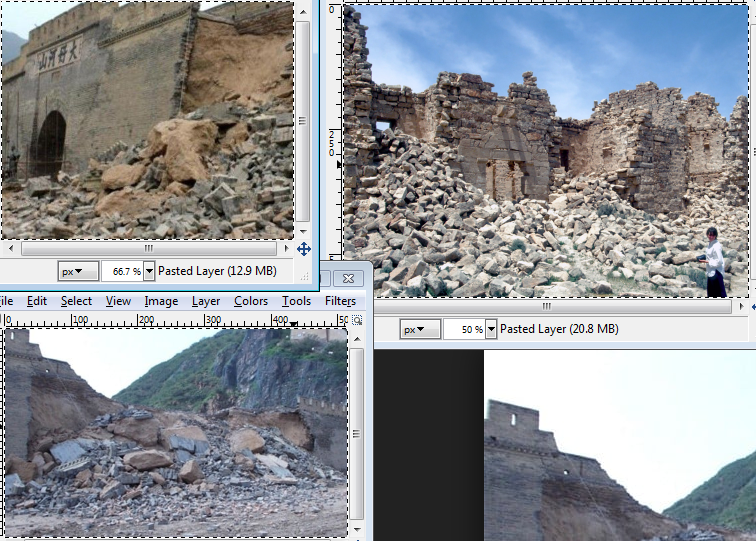The width and height of the screenshot is (756, 541).
Task: Click the vertical scrollbar thumb in the 66.7% window
Action: (x=303, y=121)
